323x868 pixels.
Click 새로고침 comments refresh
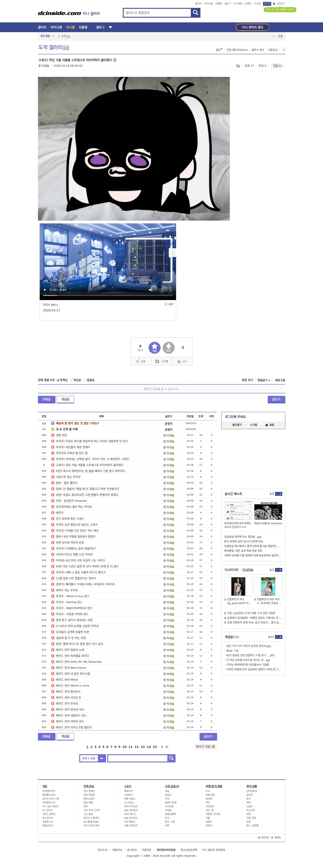pos(280,380)
